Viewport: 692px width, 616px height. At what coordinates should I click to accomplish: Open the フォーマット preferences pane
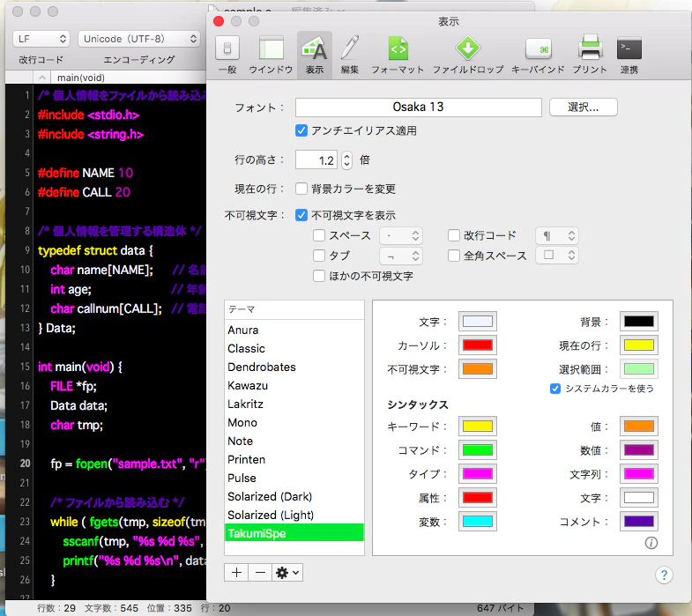click(398, 55)
